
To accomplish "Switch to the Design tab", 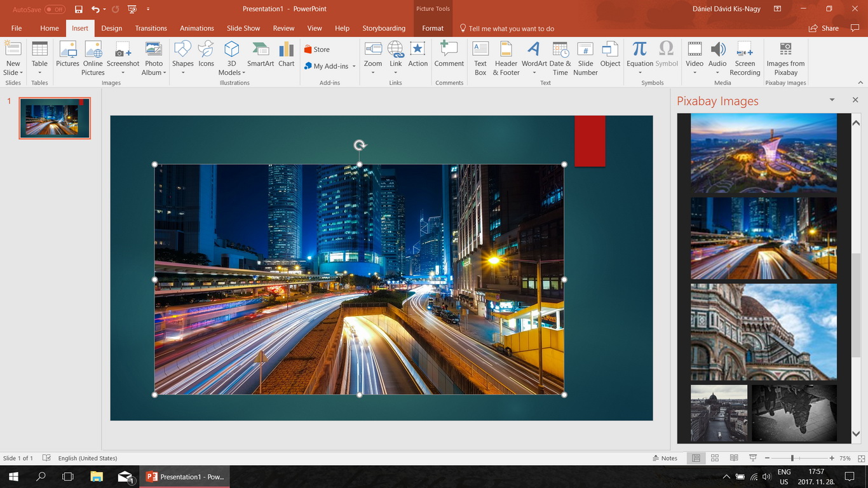I will point(112,28).
